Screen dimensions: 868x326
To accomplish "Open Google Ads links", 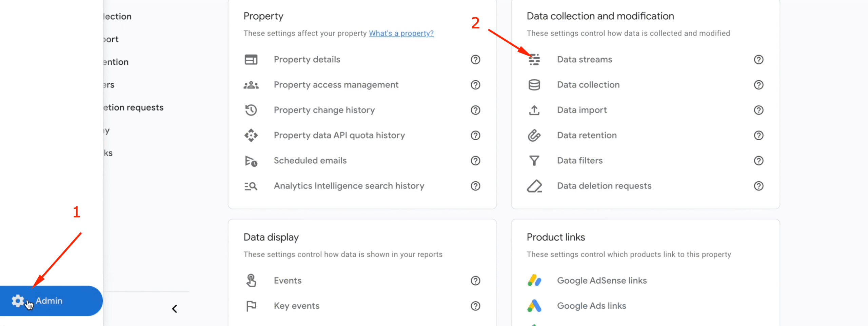I will pyautogui.click(x=591, y=306).
